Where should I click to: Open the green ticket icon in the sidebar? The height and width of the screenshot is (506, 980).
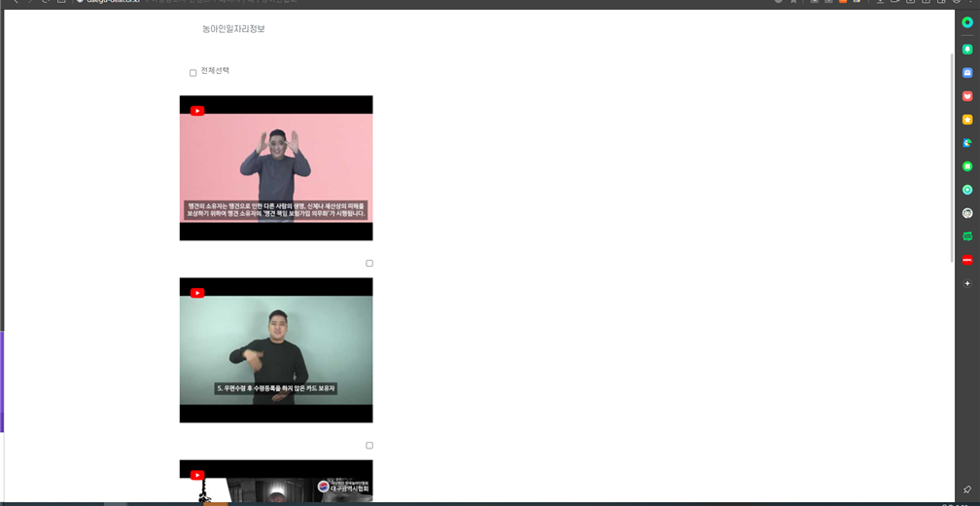click(x=967, y=236)
